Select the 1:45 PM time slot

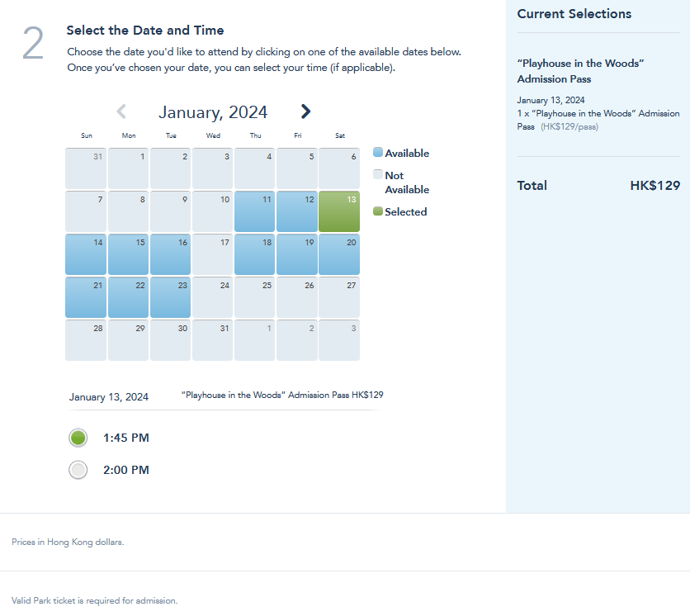point(78,438)
